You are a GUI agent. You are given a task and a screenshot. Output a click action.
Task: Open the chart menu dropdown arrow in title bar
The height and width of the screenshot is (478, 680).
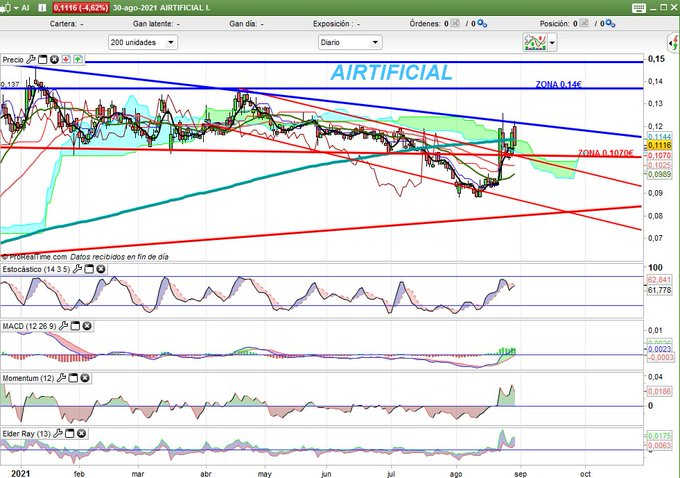click(16, 8)
